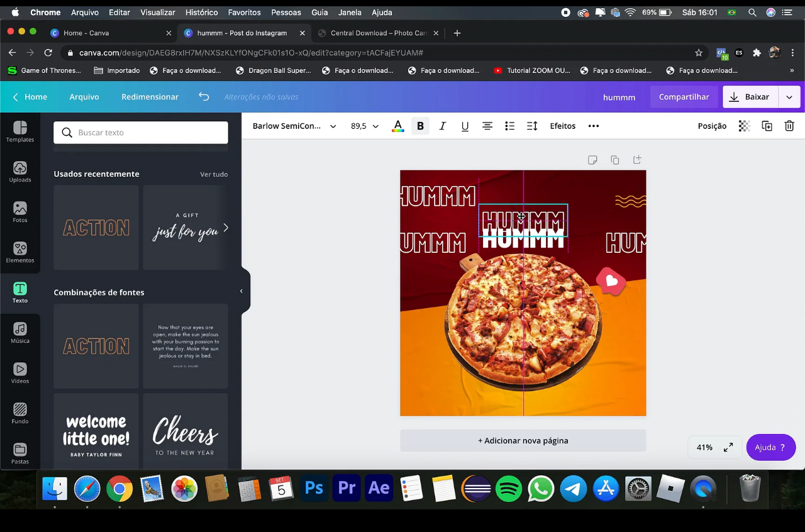
Task: Open the Redimensionar menu
Action: click(150, 97)
